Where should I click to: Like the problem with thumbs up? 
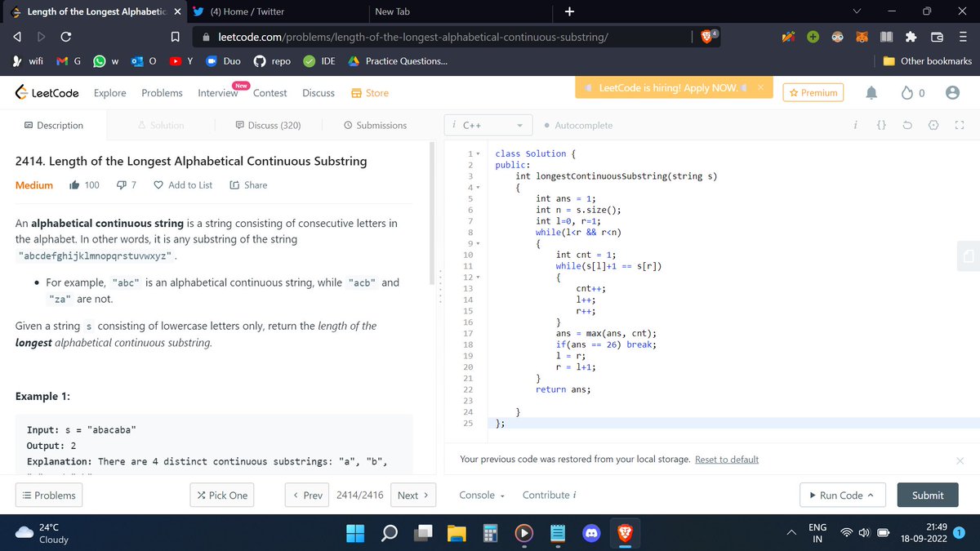click(73, 185)
